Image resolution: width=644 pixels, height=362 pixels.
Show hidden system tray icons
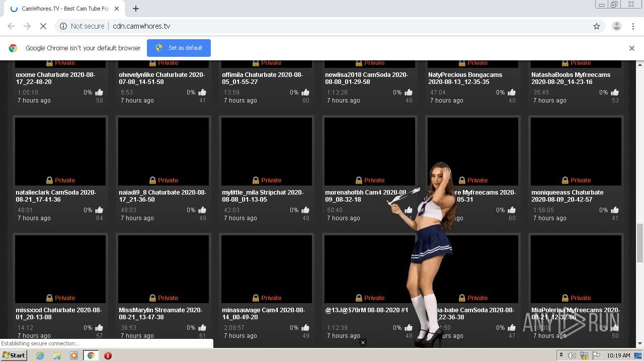point(561,355)
